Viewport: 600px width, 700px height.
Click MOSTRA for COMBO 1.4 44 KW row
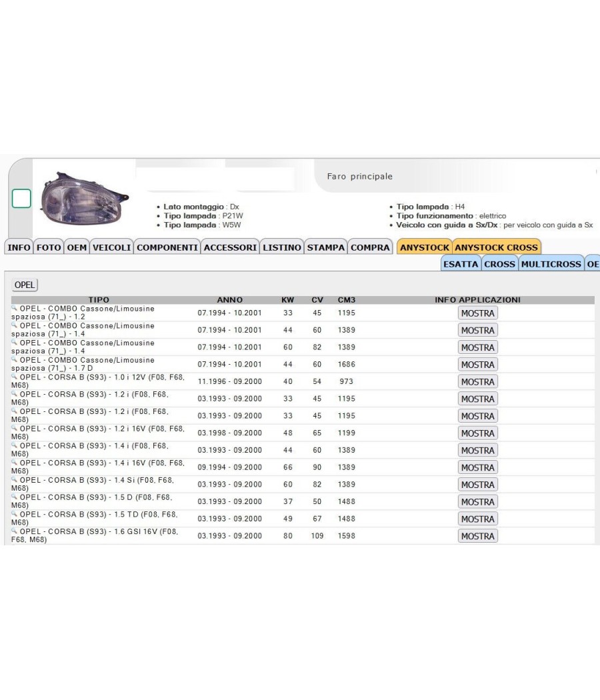pos(478,331)
